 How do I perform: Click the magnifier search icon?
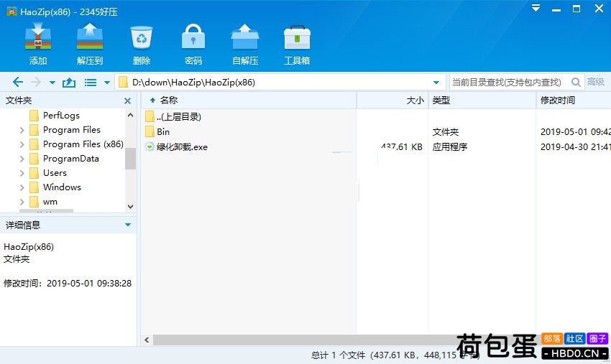click(x=576, y=82)
